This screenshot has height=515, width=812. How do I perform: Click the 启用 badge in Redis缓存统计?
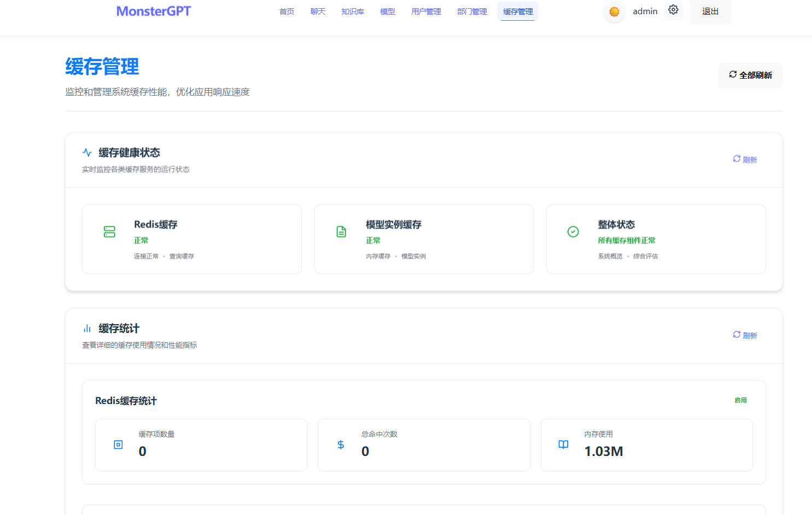(740, 400)
